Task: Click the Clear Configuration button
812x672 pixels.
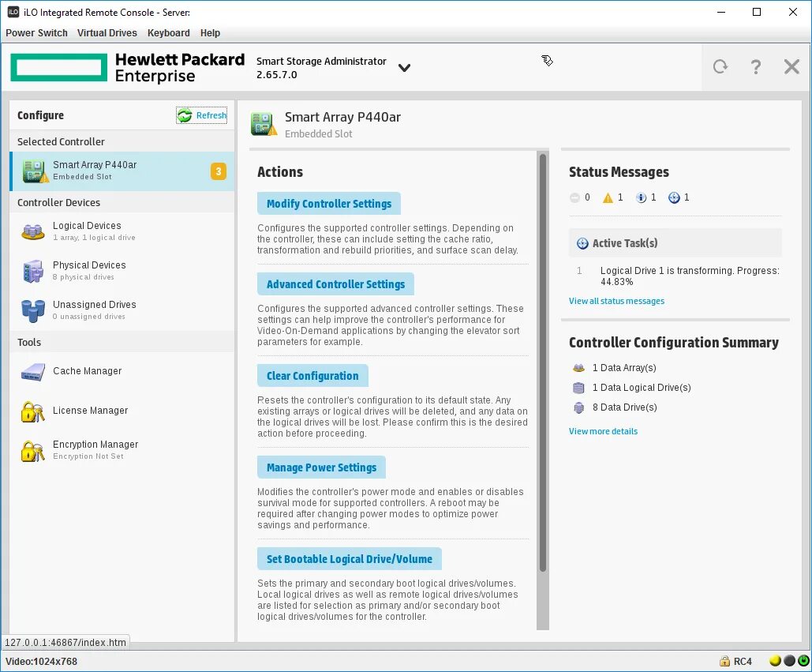Action: point(312,376)
